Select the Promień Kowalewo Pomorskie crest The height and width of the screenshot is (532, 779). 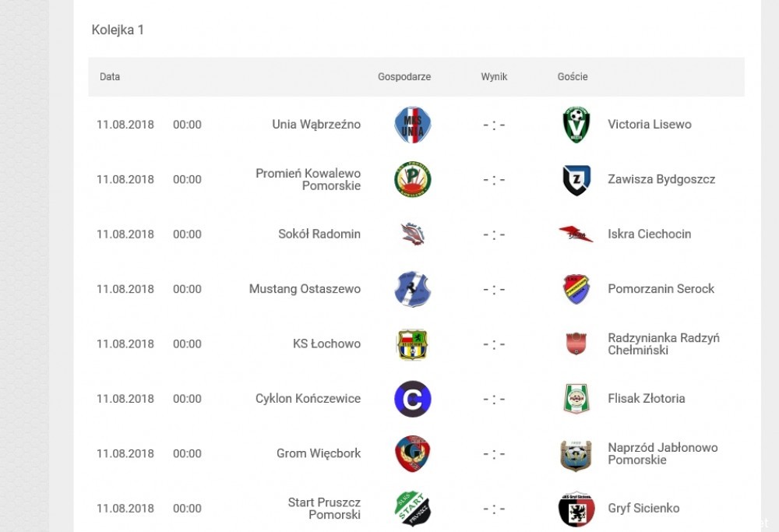[412, 179]
